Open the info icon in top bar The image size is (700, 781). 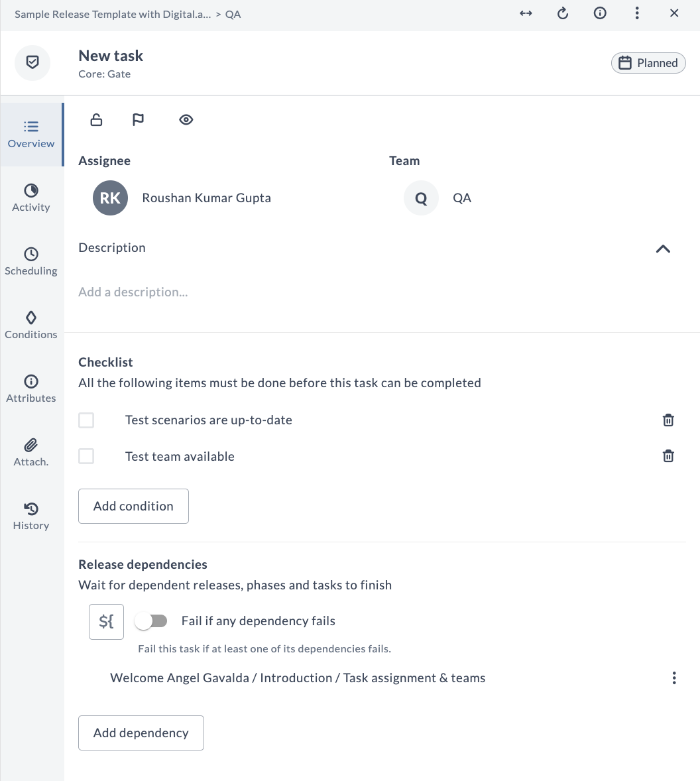pyautogui.click(x=600, y=13)
